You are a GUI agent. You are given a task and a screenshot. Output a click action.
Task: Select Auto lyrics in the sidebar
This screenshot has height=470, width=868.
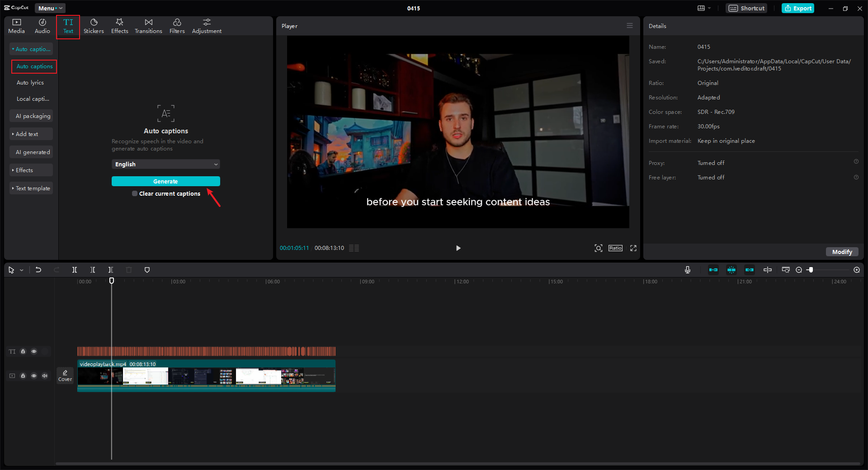(x=30, y=83)
